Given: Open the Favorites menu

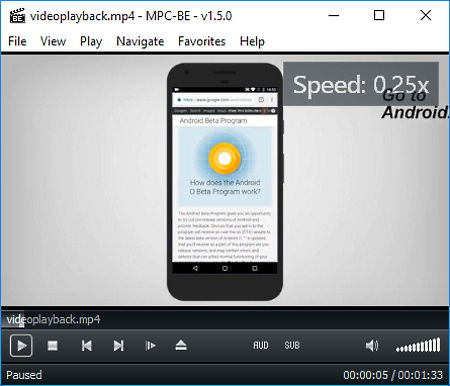Looking at the screenshot, I should click(202, 41).
